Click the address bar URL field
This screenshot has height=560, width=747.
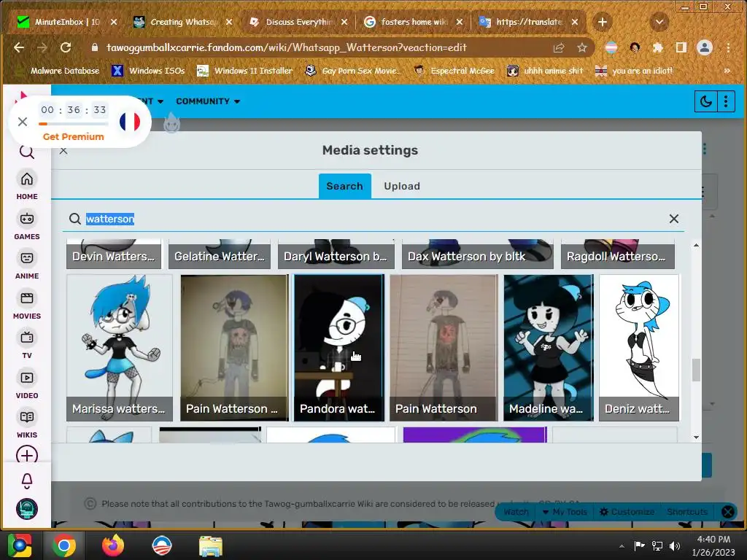click(286, 47)
